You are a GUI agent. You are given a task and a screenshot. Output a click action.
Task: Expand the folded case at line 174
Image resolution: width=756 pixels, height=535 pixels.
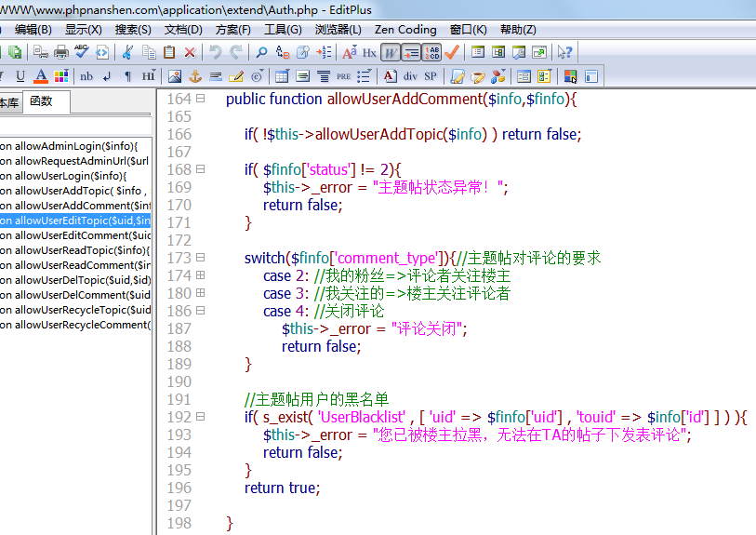coord(201,275)
